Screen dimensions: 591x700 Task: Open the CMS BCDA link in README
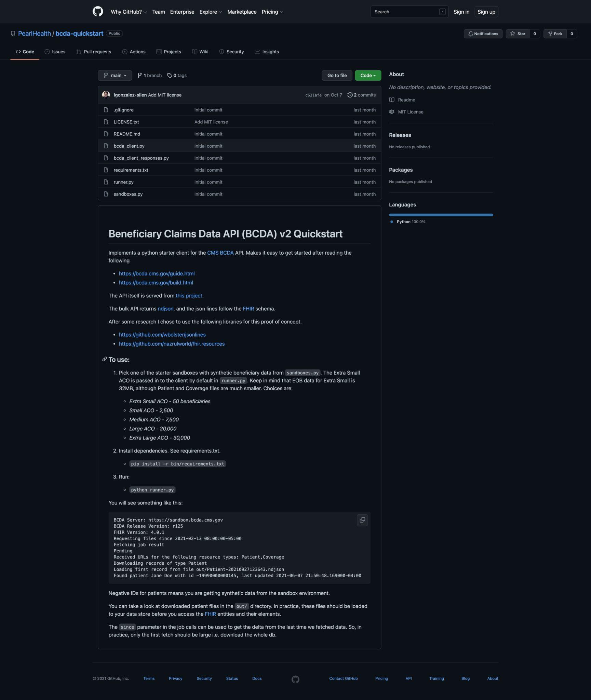[x=220, y=253]
